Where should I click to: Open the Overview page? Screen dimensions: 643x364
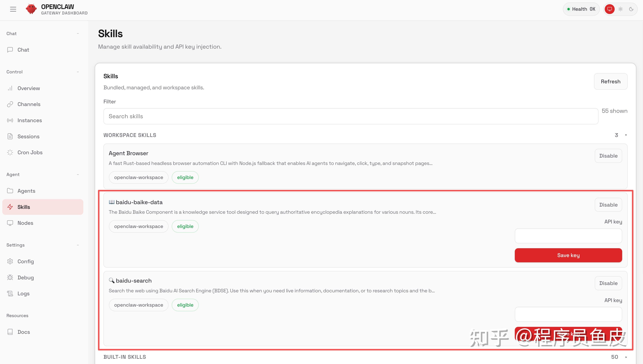[29, 88]
